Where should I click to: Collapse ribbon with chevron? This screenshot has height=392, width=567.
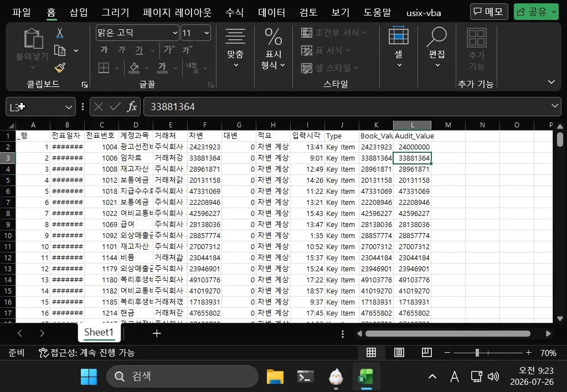[x=551, y=82]
